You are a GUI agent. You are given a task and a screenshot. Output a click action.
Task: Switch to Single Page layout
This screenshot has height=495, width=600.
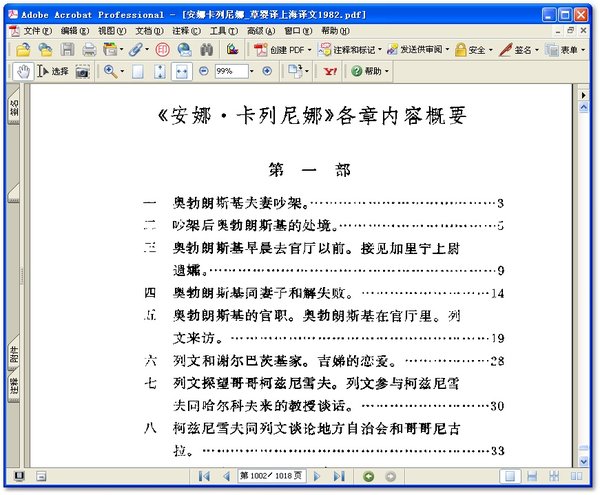click(x=510, y=476)
